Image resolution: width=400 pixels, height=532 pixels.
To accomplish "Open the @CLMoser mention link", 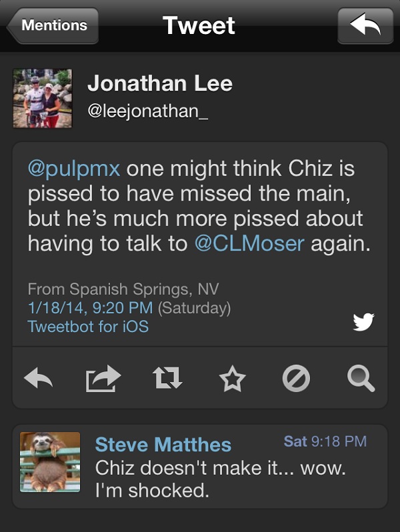I will click(x=249, y=244).
